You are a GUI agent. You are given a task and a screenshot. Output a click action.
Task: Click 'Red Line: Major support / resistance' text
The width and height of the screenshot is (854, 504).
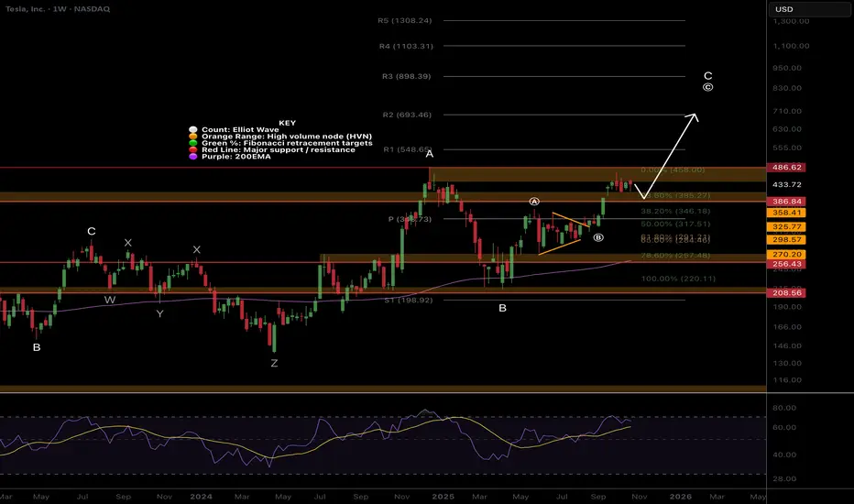(279, 150)
